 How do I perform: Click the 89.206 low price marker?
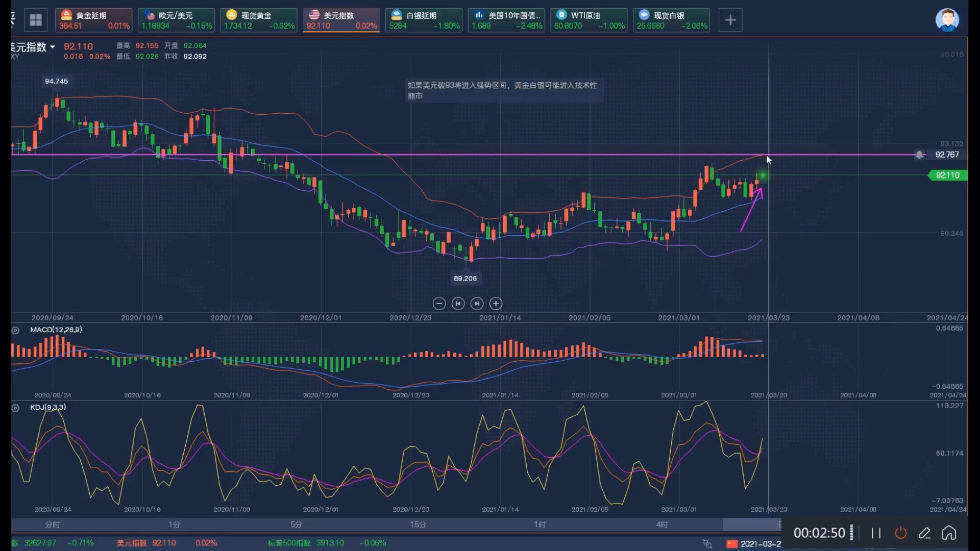465,279
